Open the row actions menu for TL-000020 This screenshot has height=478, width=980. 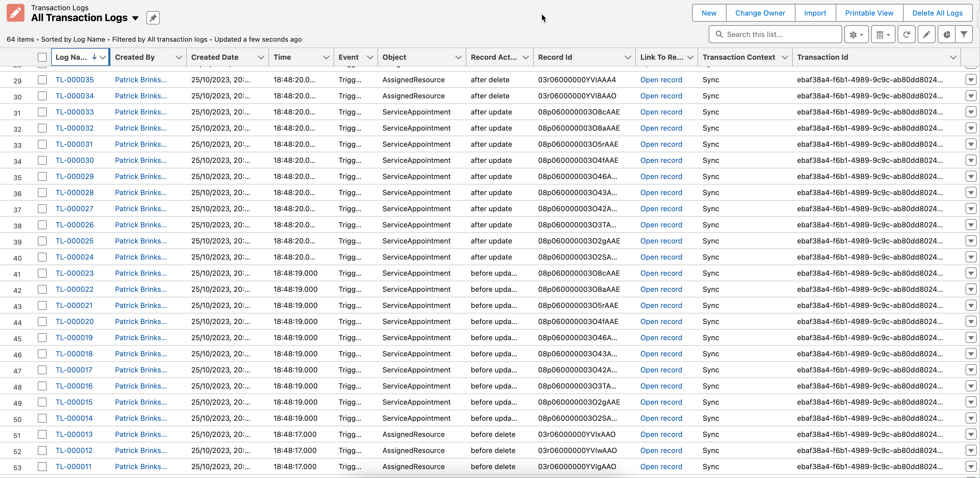(971, 321)
